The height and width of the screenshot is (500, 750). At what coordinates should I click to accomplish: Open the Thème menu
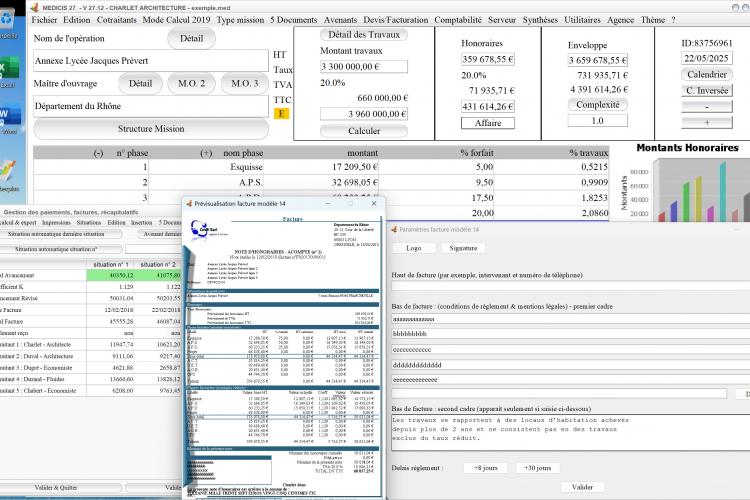coord(653,20)
